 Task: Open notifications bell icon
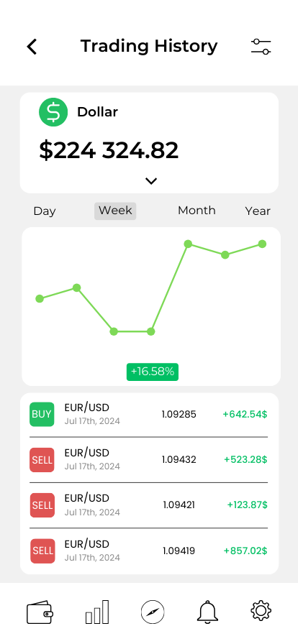click(x=207, y=612)
